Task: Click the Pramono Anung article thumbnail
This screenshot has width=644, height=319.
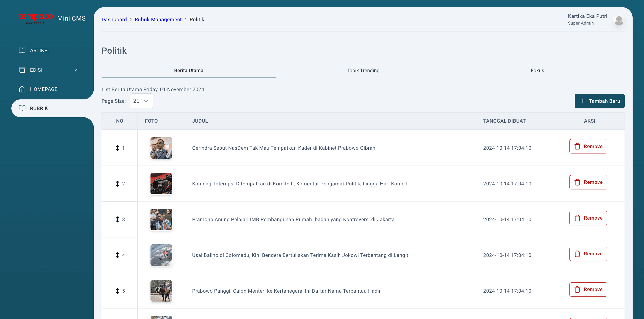Action: click(x=161, y=219)
